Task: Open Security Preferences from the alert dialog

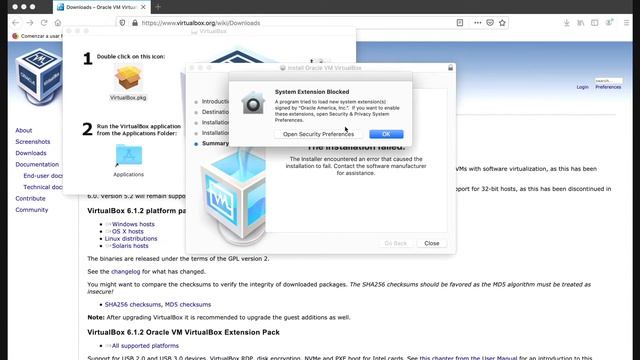Action: [318, 134]
